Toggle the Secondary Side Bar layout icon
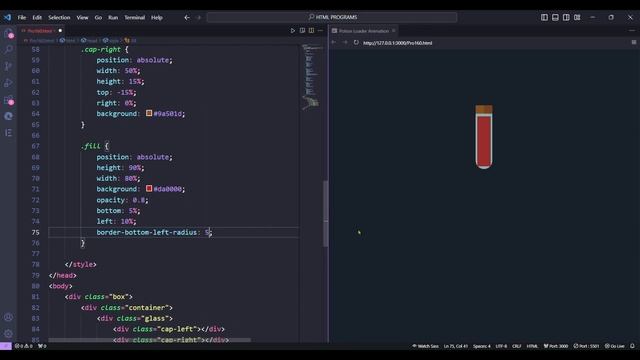Viewport: 640px width, 360px height. click(x=566, y=17)
